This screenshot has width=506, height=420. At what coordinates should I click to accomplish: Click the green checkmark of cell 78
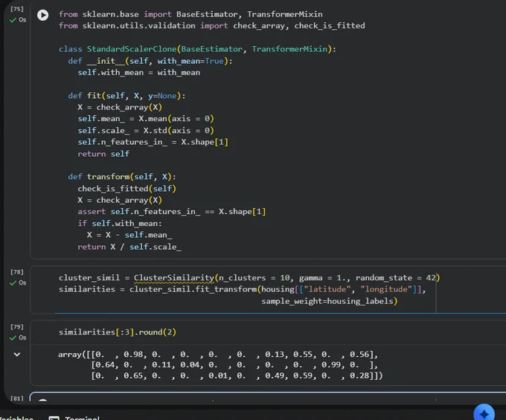[x=13, y=283]
